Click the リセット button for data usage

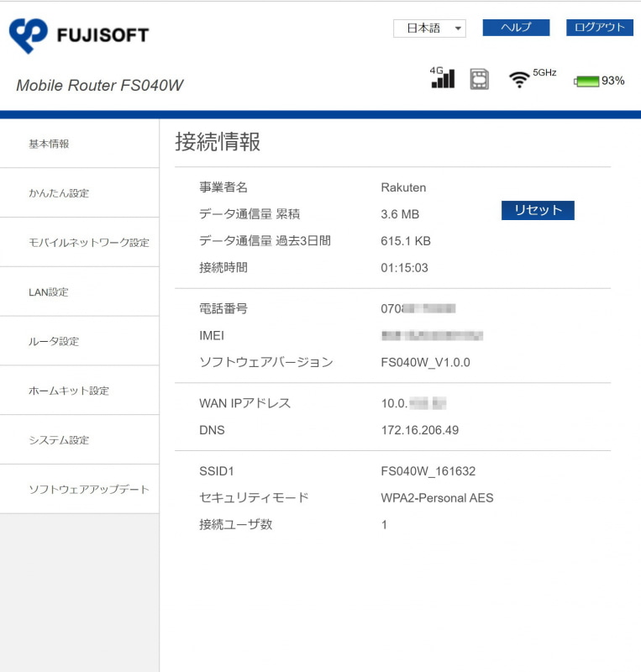pyautogui.click(x=538, y=210)
